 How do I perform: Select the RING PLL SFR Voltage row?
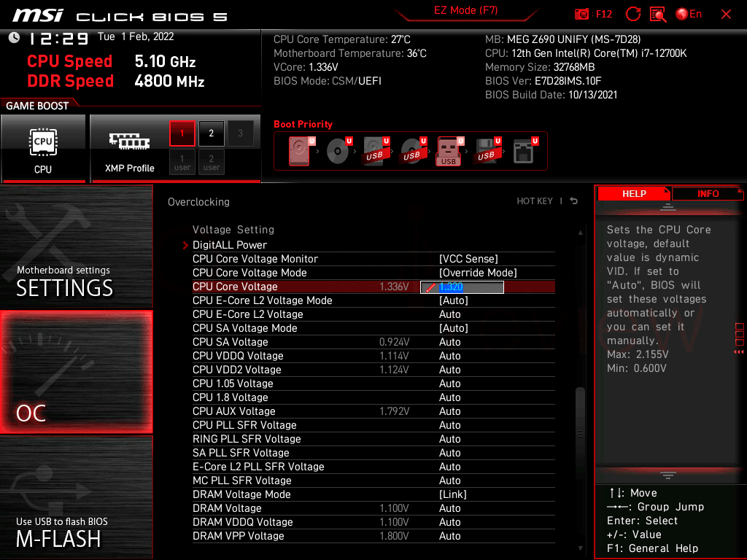[373, 438]
